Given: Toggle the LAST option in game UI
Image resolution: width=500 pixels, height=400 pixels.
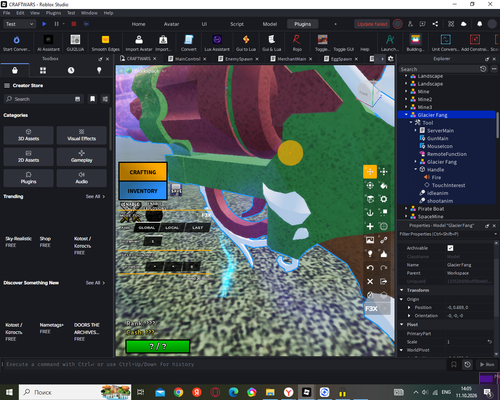Looking at the screenshot, I should click(197, 228).
